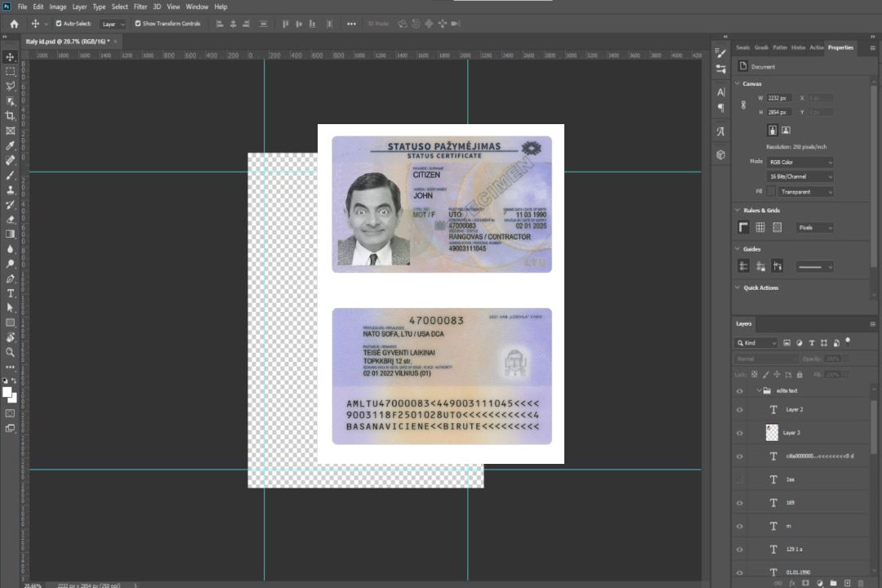Filter layers by type layers (T icon)
Image resolution: width=882 pixels, height=588 pixels.
pos(812,343)
